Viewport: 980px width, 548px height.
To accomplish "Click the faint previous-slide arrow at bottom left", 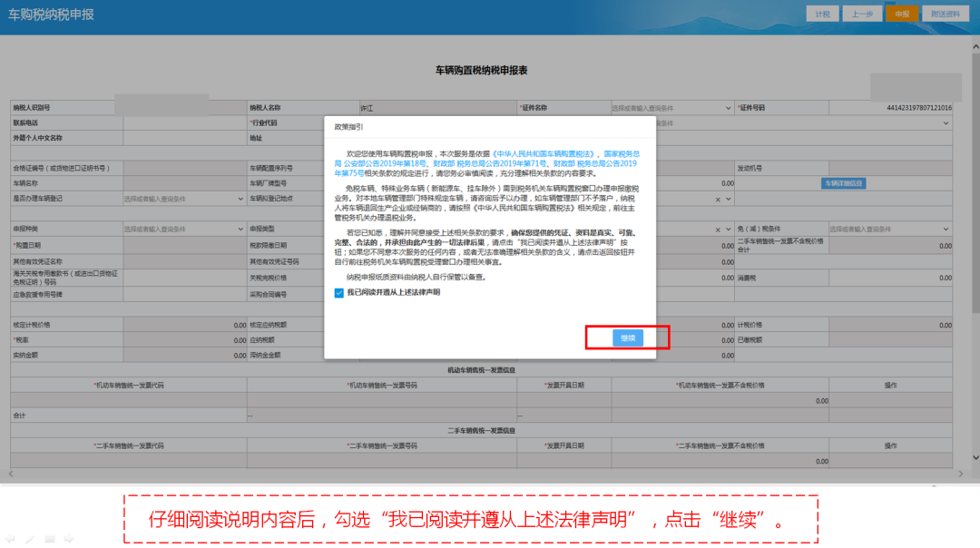I will tap(11, 539).
